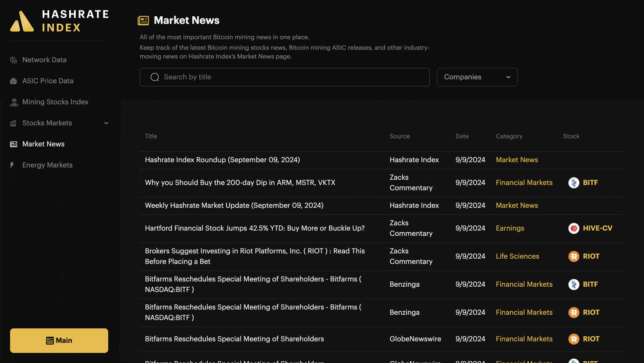Click the magnifier icon in search field
Image resolution: width=644 pixels, height=363 pixels.
[155, 77]
